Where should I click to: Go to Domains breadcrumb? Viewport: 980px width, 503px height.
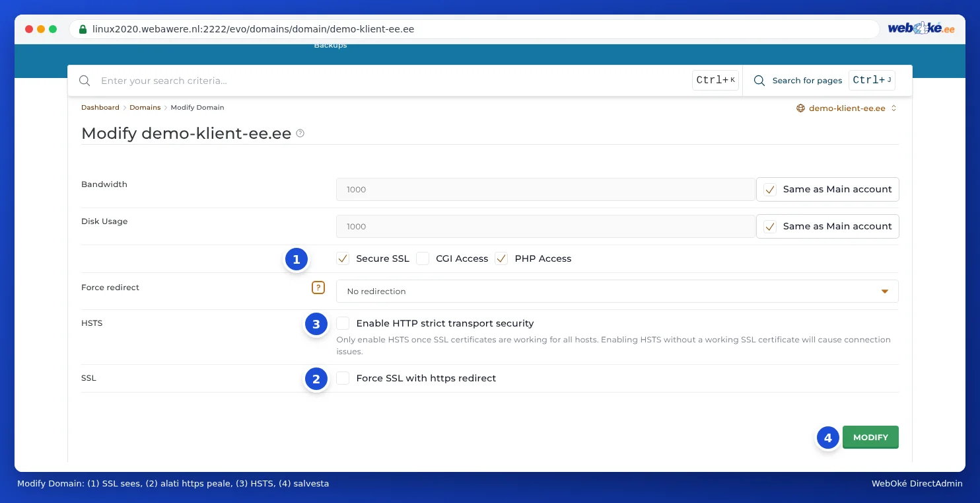coord(145,107)
